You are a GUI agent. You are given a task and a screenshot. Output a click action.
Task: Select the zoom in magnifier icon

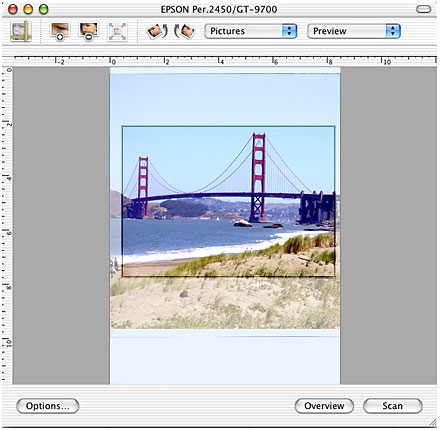[x=60, y=31]
